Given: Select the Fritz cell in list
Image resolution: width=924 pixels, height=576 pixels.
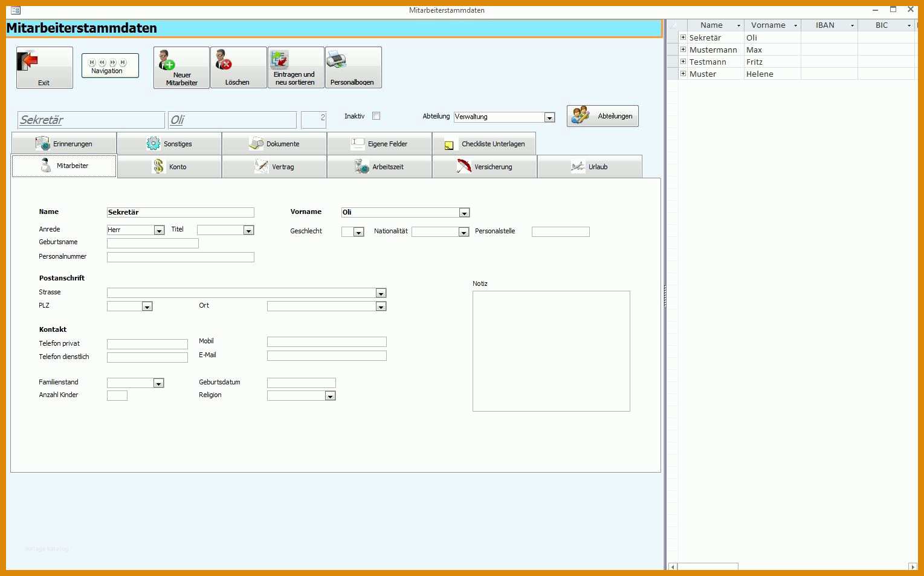Looking at the screenshot, I should coord(772,62).
